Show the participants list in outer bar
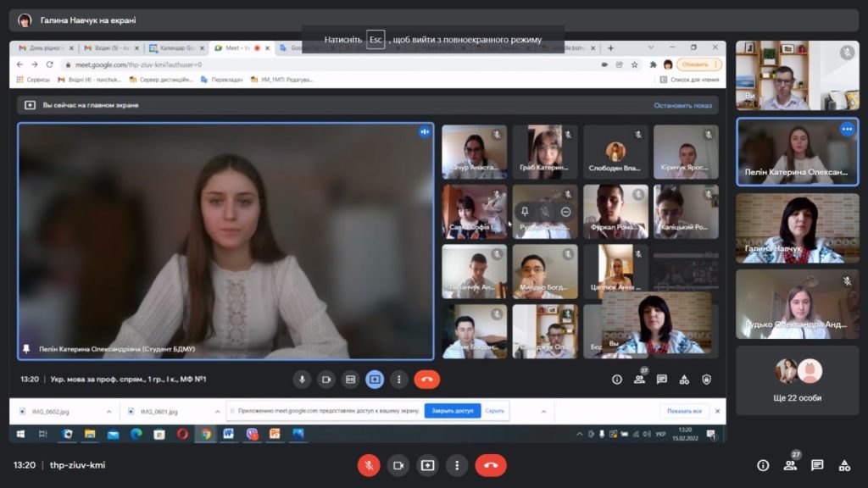 coord(791,465)
